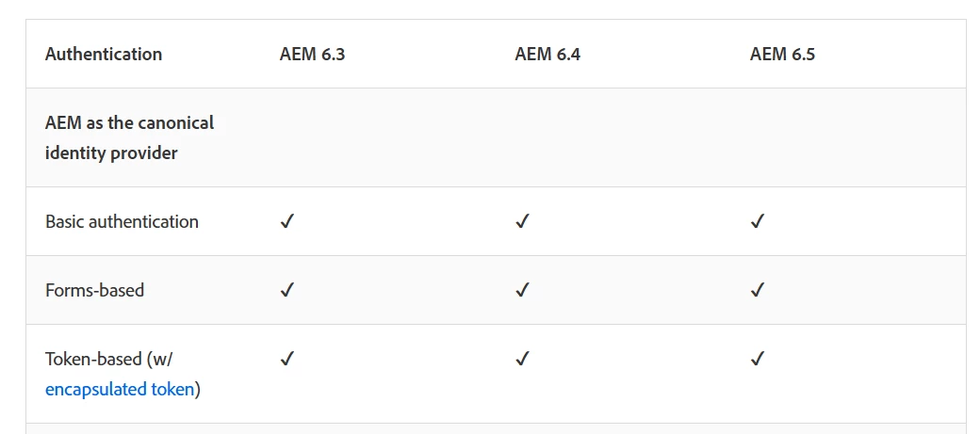
Task: Click Basic authentication checkmark under AEM 6.5
Action: (x=757, y=221)
